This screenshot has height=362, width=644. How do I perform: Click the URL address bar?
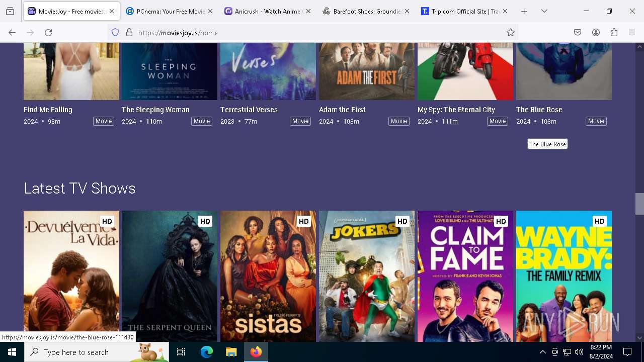[x=312, y=32]
